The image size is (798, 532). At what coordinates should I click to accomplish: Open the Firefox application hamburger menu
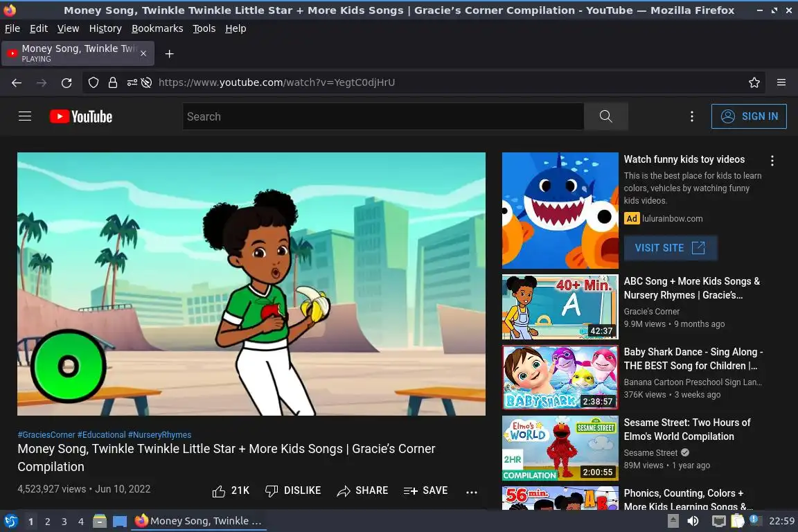point(781,82)
